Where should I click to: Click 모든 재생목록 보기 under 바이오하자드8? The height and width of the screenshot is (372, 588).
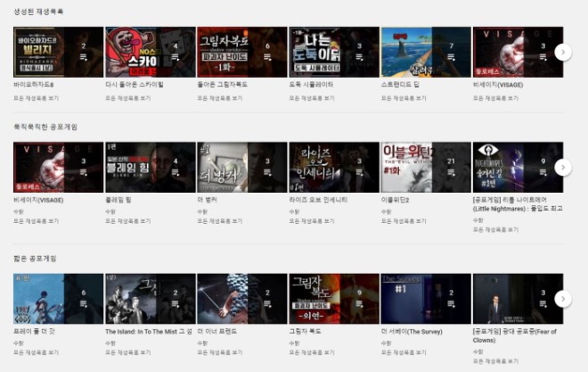[36, 98]
